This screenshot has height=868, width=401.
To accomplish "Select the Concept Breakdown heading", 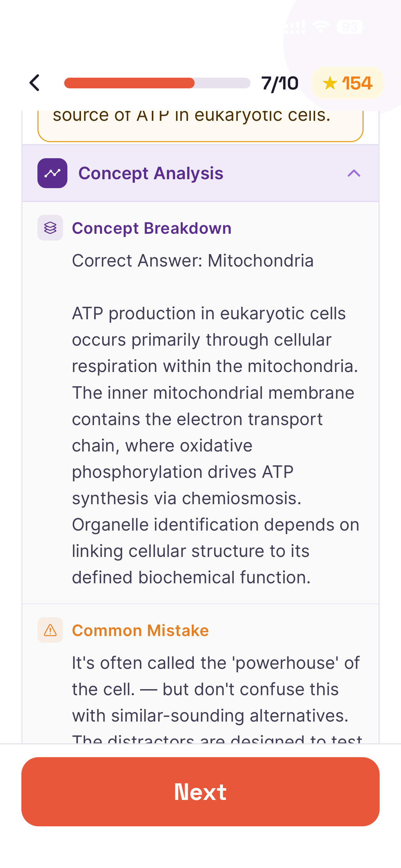I will (x=151, y=228).
